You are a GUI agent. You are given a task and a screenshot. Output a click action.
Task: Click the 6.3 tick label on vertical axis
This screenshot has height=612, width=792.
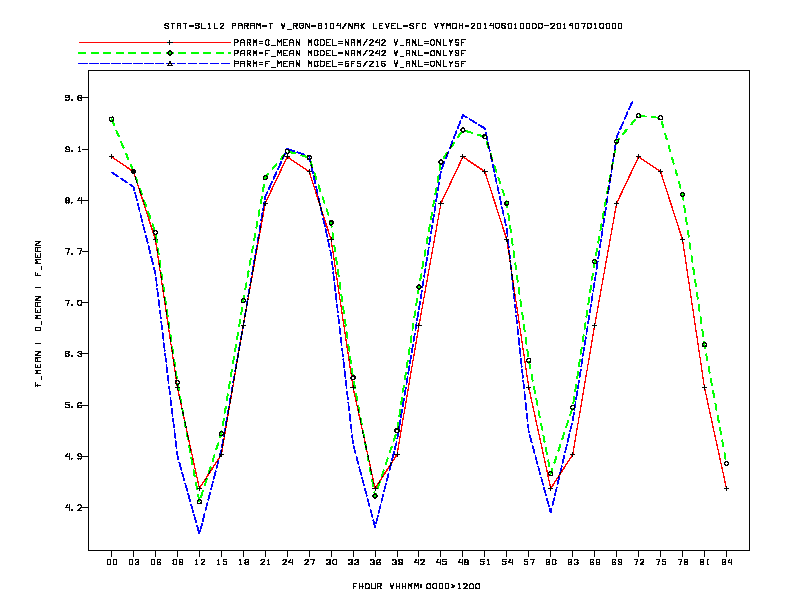[x=73, y=354]
